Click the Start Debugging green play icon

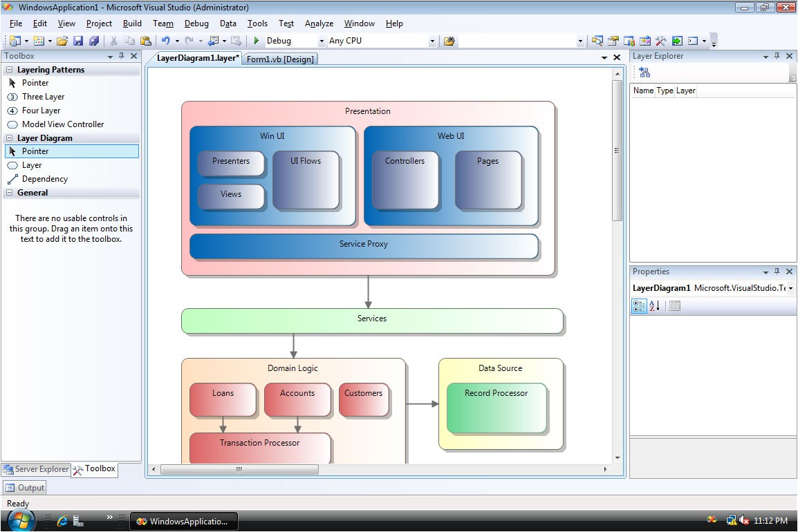click(257, 41)
